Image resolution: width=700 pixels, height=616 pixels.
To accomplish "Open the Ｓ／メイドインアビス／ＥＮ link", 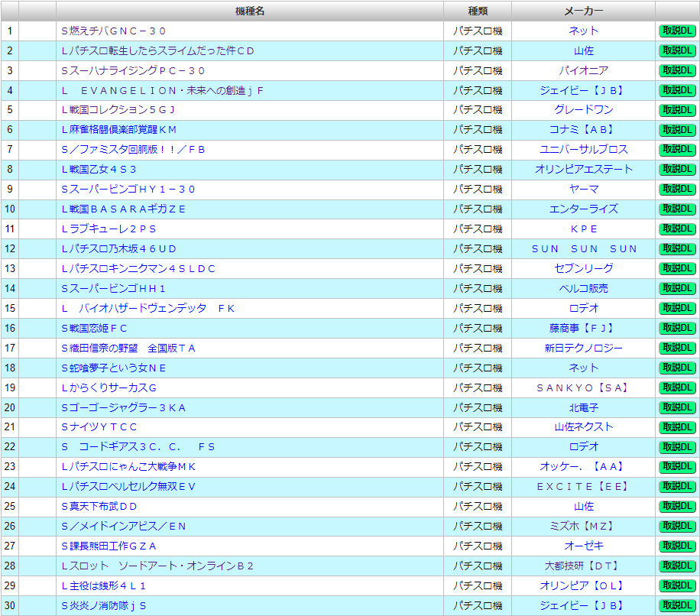I will tap(123, 527).
